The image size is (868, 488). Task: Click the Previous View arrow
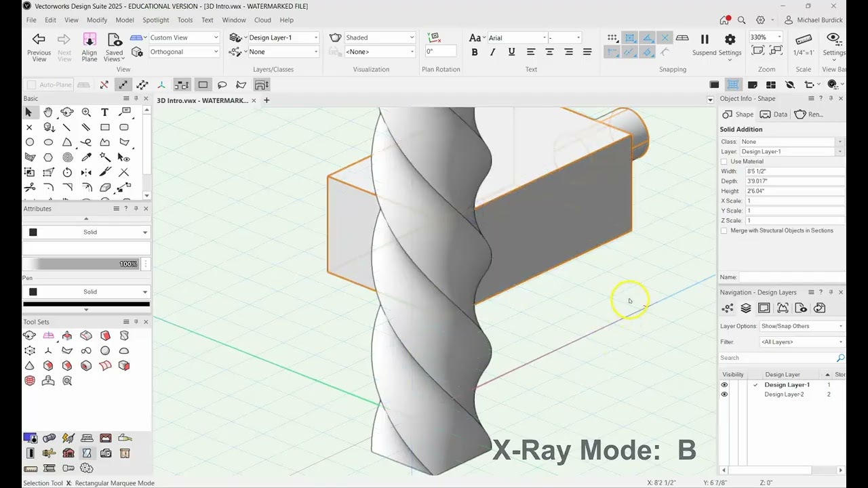click(39, 39)
